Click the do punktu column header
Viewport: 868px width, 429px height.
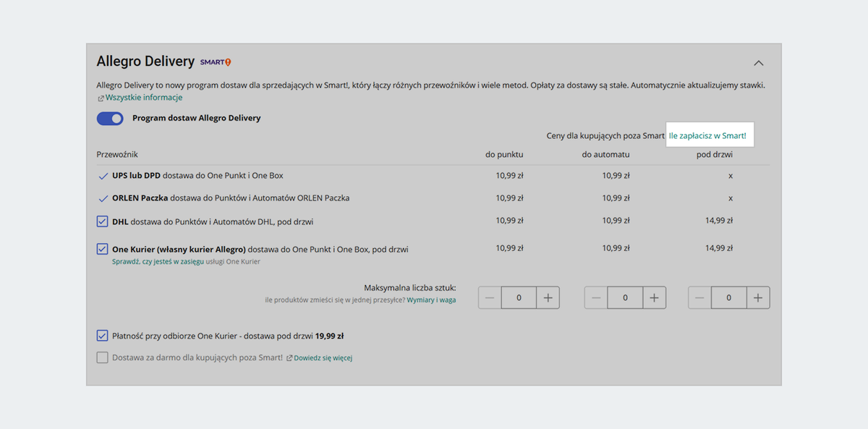pyautogui.click(x=504, y=154)
